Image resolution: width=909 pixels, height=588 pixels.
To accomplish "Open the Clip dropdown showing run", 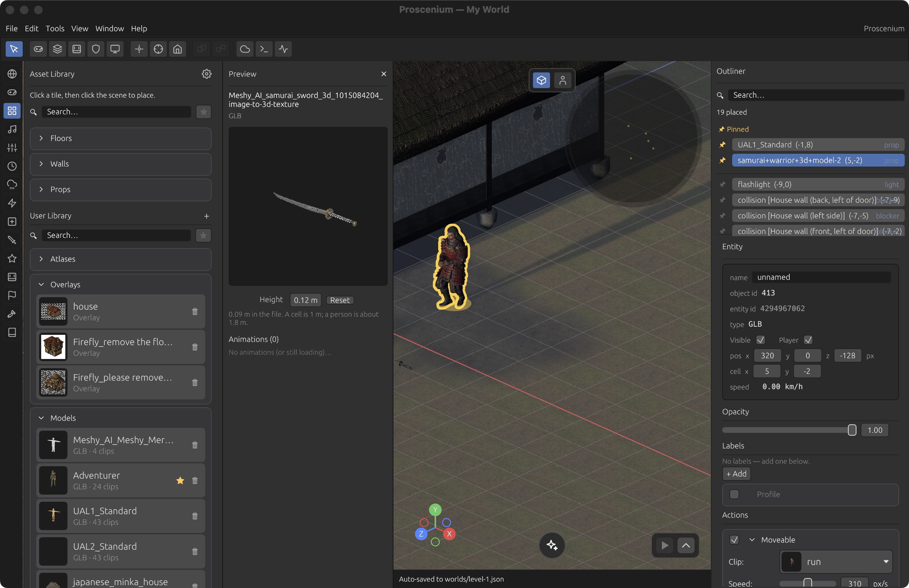I will (x=836, y=562).
